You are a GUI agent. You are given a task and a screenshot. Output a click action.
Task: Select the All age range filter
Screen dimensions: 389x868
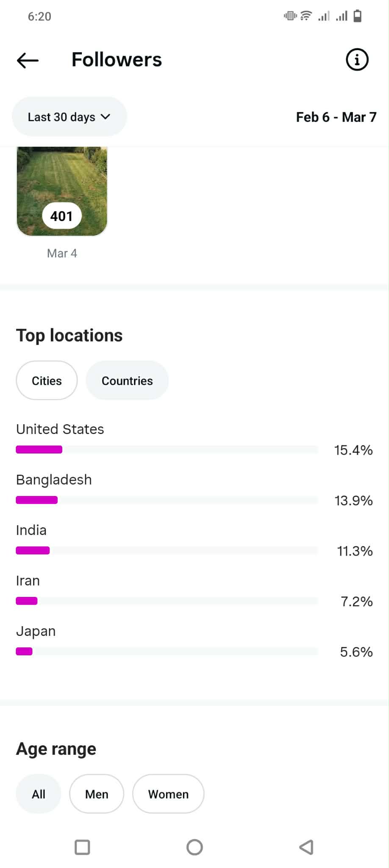[39, 794]
